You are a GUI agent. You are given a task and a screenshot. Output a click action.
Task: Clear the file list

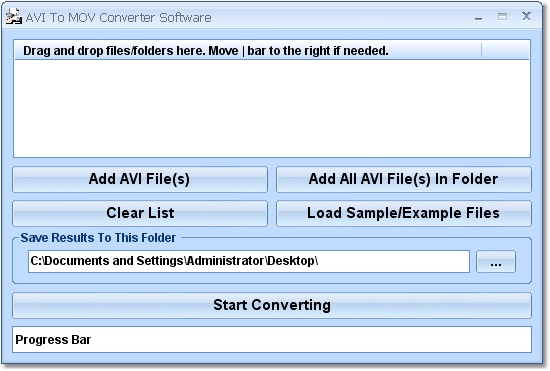click(140, 213)
